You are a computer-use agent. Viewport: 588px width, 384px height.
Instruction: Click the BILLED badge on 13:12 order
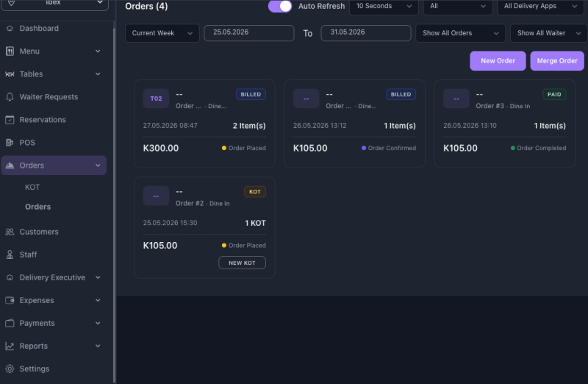click(401, 95)
